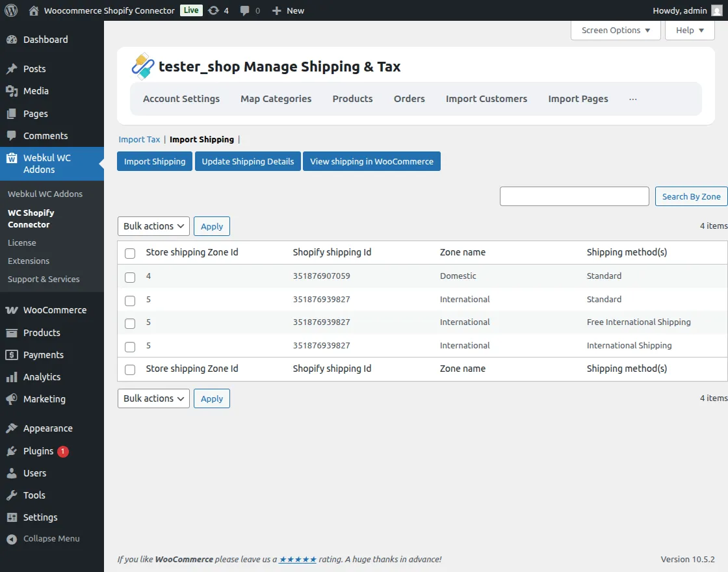This screenshot has width=728, height=572.
Task: Click the Import Shipping button
Action: [155, 161]
